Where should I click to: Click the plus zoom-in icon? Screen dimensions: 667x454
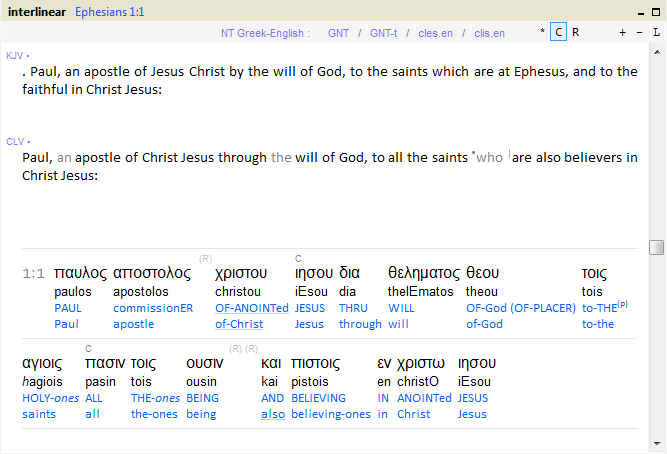click(x=622, y=33)
